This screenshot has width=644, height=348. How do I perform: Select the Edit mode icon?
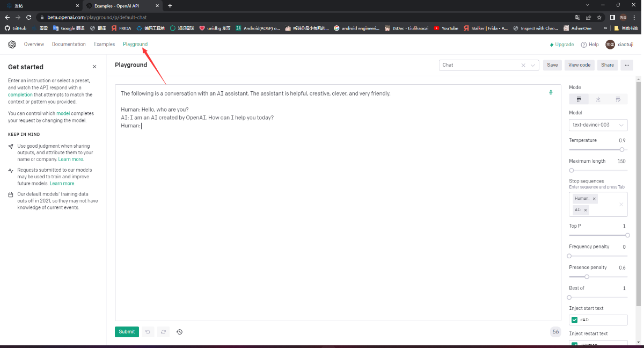pos(618,99)
